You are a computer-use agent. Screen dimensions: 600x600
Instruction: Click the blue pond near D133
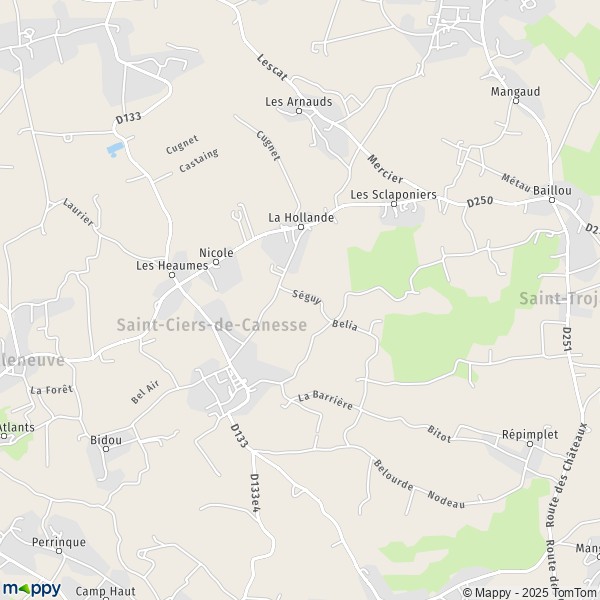point(116,149)
